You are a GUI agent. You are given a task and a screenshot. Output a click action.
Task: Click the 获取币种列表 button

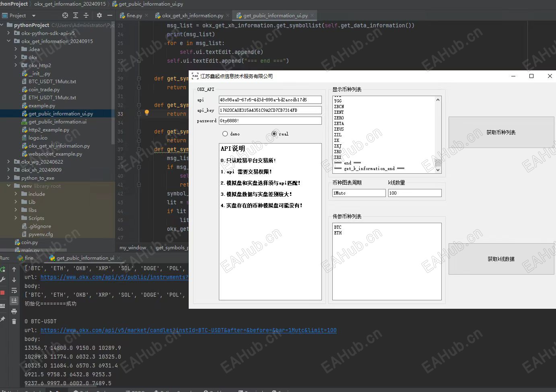pos(501,132)
